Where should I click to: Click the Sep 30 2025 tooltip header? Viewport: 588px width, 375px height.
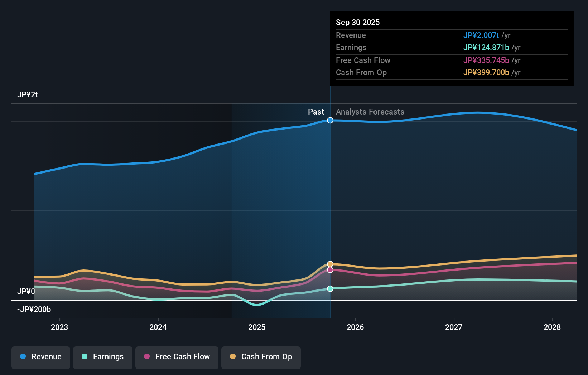coord(358,22)
